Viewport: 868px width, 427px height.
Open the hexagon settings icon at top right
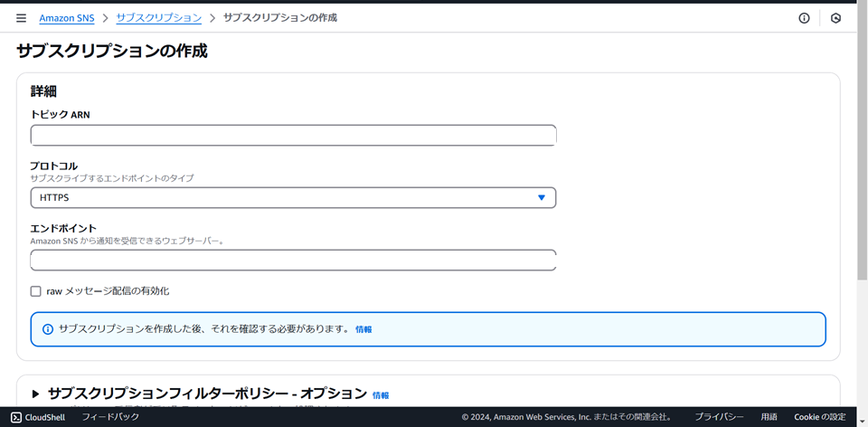point(835,18)
